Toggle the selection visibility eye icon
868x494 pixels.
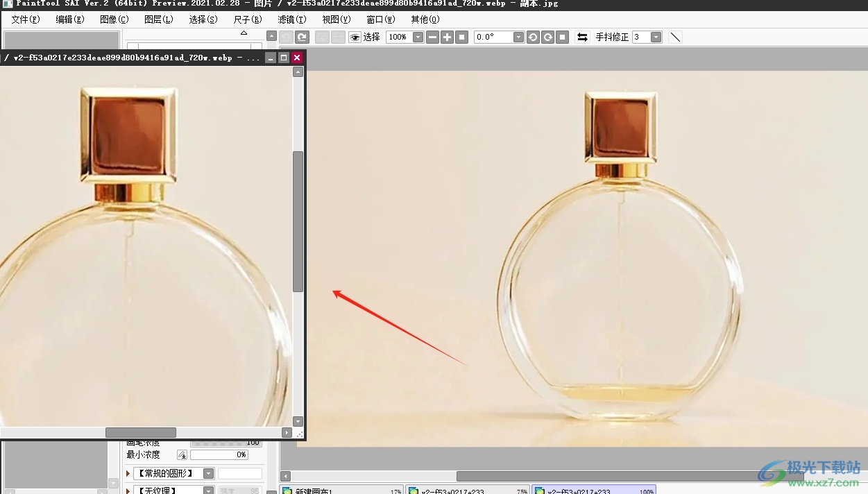(x=355, y=37)
